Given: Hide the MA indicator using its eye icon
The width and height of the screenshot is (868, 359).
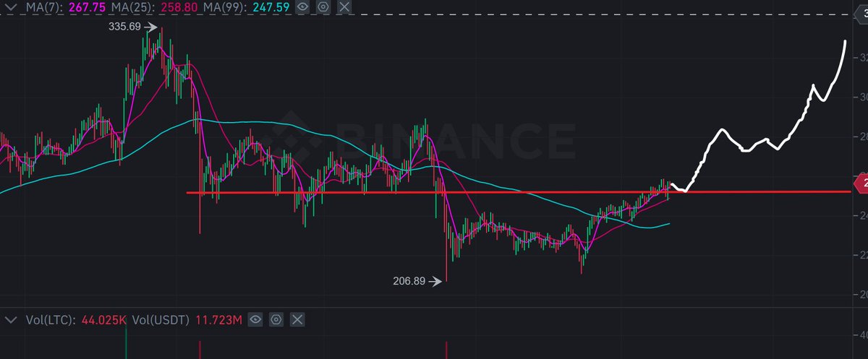Looking at the screenshot, I should coord(304,8).
